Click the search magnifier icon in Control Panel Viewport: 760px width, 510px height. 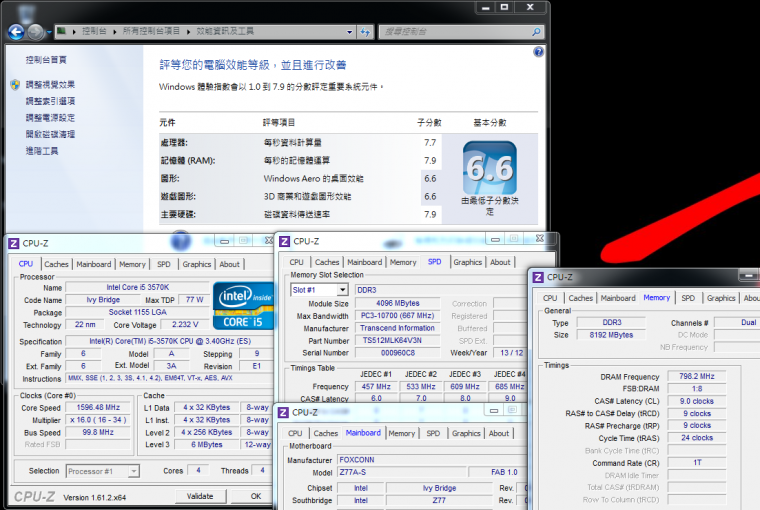[535, 32]
